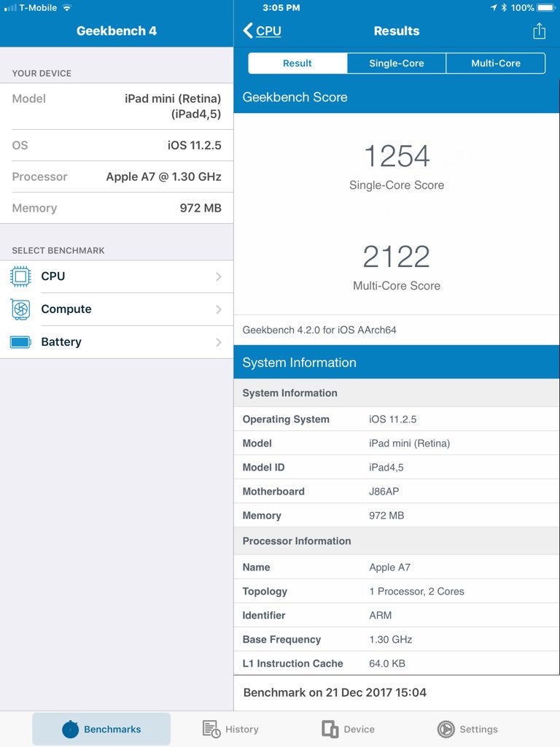Image resolution: width=560 pixels, height=747 pixels.
Task: Open the Benchmarks bottom tab
Action: pyautogui.click(x=101, y=729)
